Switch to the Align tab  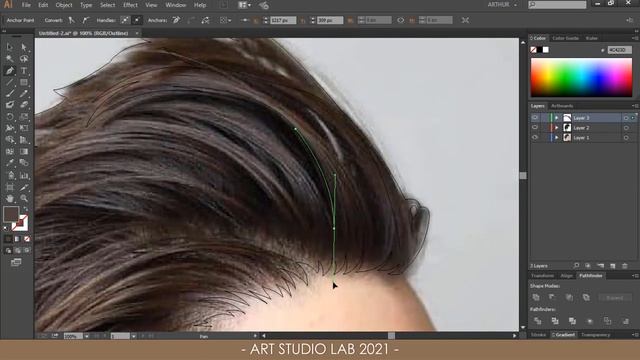tap(566, 276)
